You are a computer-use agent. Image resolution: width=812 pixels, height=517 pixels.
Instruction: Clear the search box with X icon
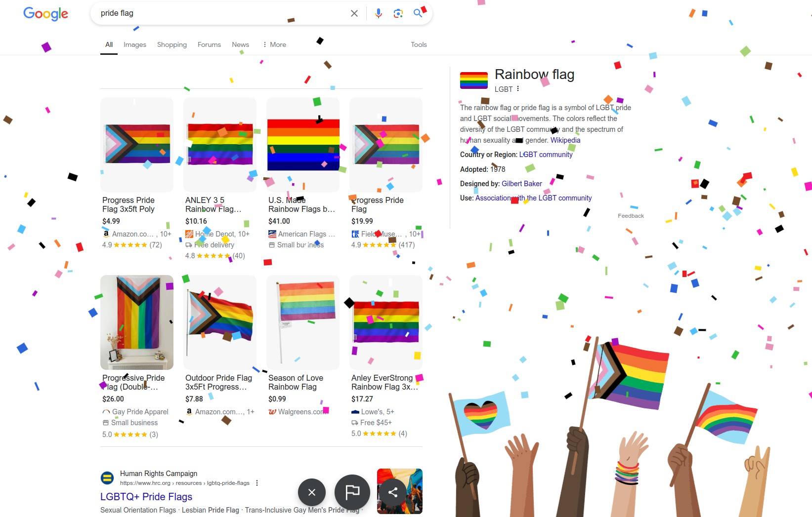point(354,13)
